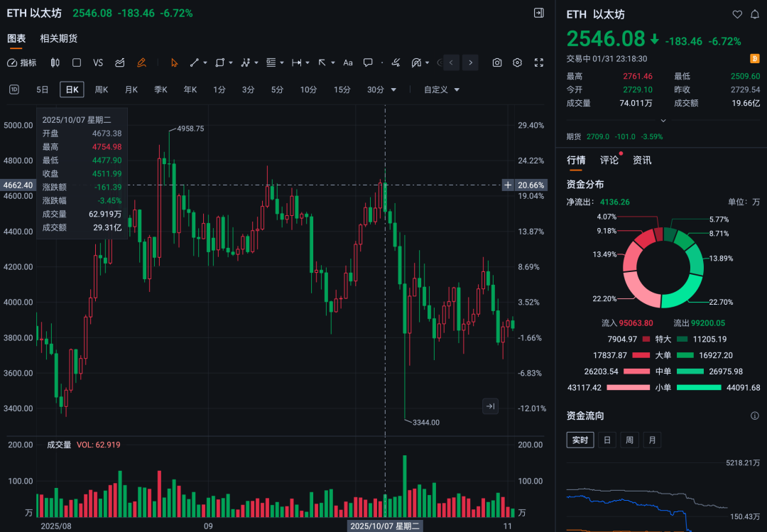Add ETH to favorites with heart icon
The width and height of the screenshot is (767, 532).
[737, 14]
